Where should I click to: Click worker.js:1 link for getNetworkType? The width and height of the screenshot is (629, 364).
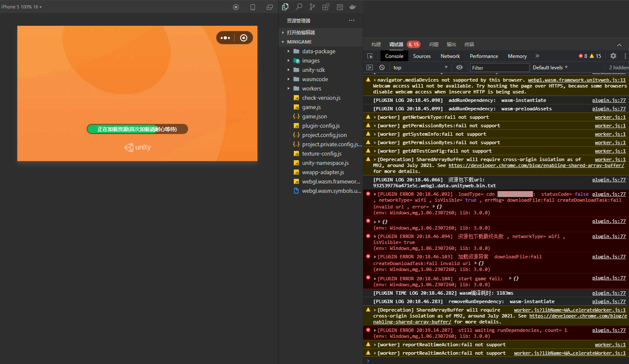point(610,117)
